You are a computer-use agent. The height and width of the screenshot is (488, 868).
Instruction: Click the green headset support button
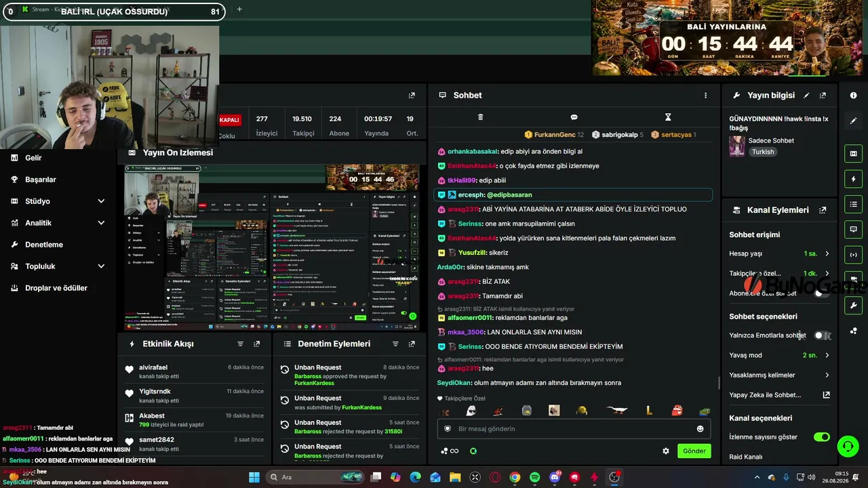[848, 446]
